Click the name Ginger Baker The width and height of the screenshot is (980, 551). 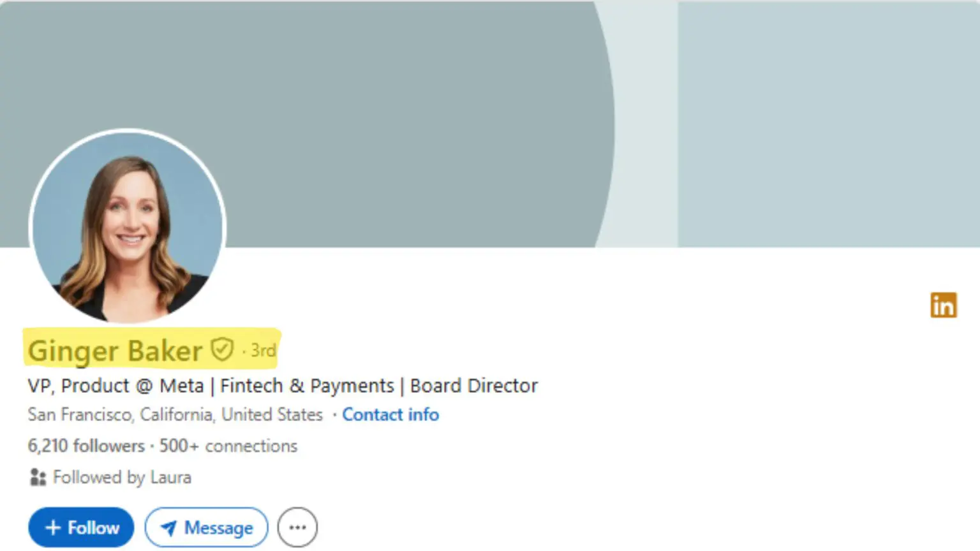click(115, 351)
